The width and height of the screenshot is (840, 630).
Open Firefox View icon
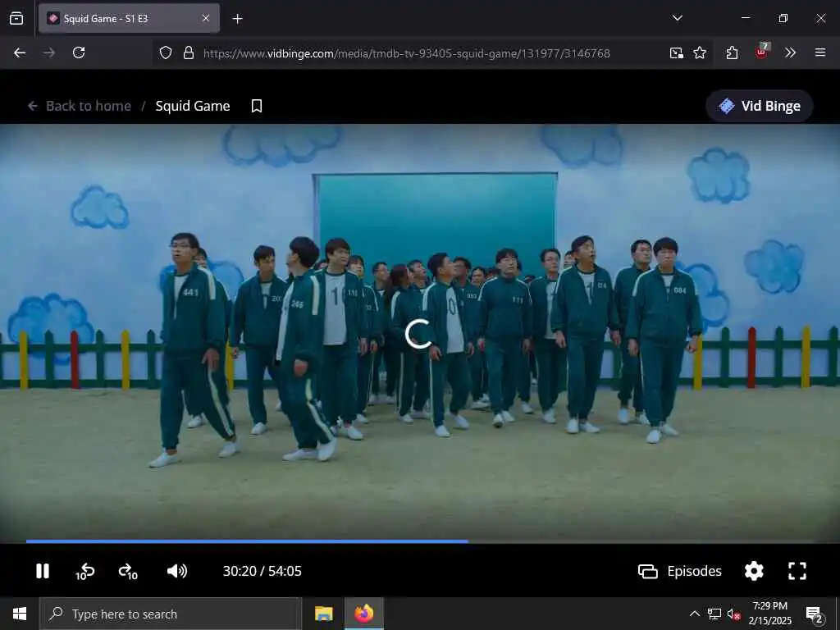(16, 18)
